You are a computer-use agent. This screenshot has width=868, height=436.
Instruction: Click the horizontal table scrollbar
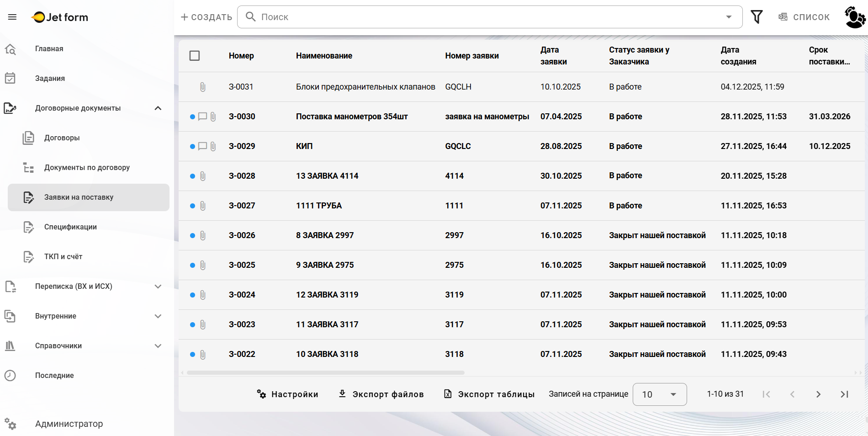[325, 373]
